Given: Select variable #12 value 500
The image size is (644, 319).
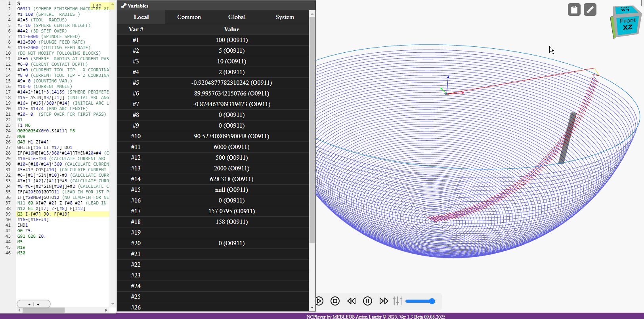Looking at the screenshot, I should click(x=232, y=158).
